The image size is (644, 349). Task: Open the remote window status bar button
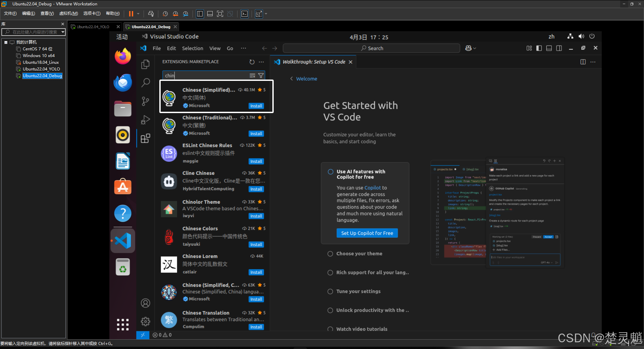coord(143,335)
